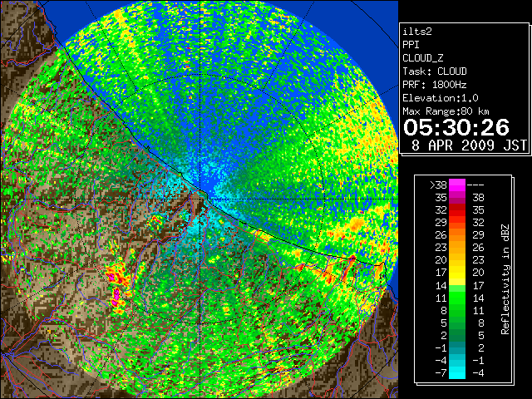Click the 'PPI' scan type text
This screenshot has height=399, width=532.
tap(411, 45)
